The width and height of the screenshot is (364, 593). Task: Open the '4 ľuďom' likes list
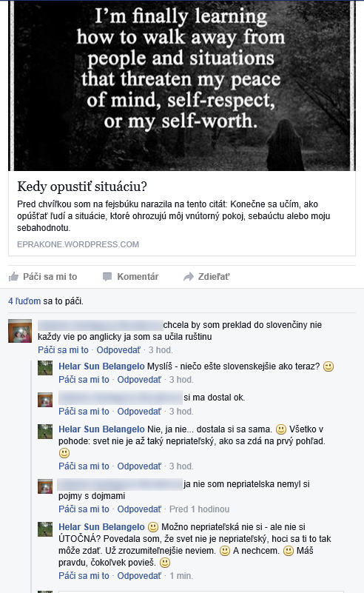[24, 301]
